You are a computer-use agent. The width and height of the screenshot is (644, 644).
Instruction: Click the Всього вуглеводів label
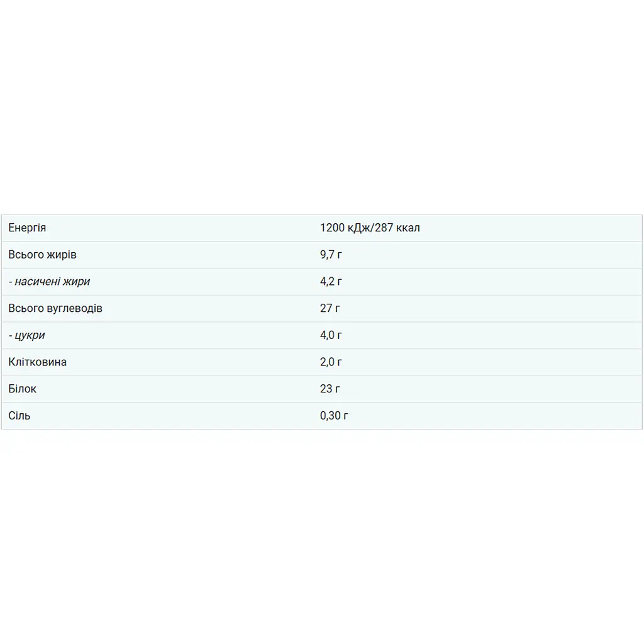pos(55,308)
